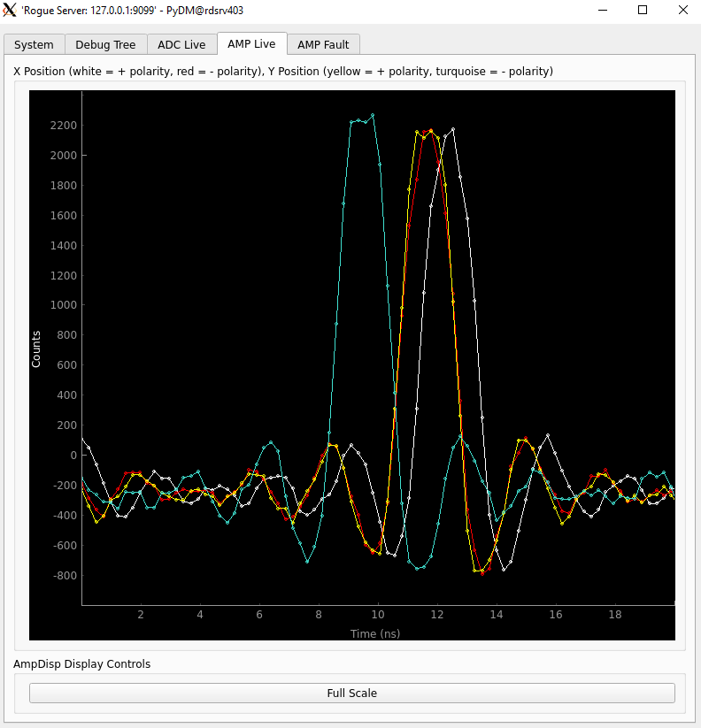Maximize the PyDM window
This screenshot has height=728, width=701.
click(x=643, y=11)
